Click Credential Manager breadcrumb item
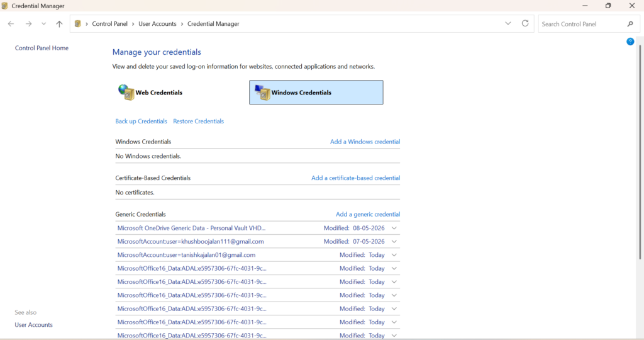This screenshot has width=644, height=340. coord(213,24)
